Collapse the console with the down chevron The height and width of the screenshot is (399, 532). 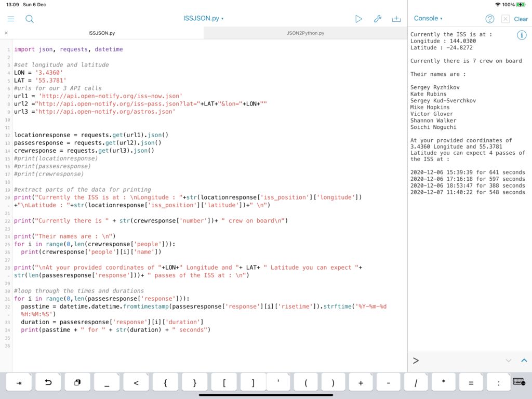click(508, 360)
